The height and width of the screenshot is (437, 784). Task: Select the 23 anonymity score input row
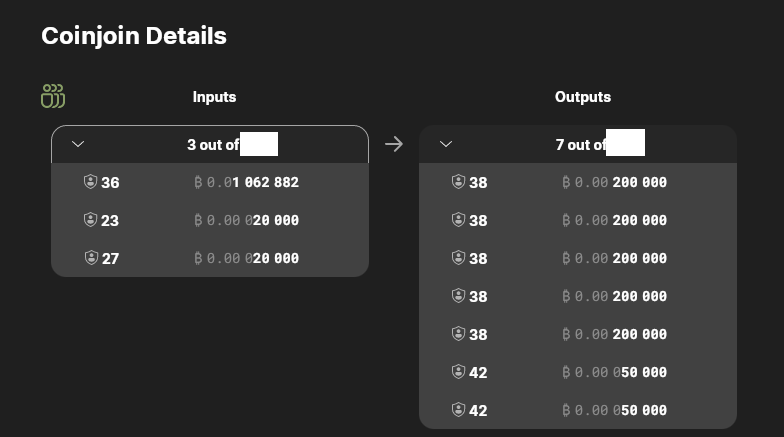point(210,220)
